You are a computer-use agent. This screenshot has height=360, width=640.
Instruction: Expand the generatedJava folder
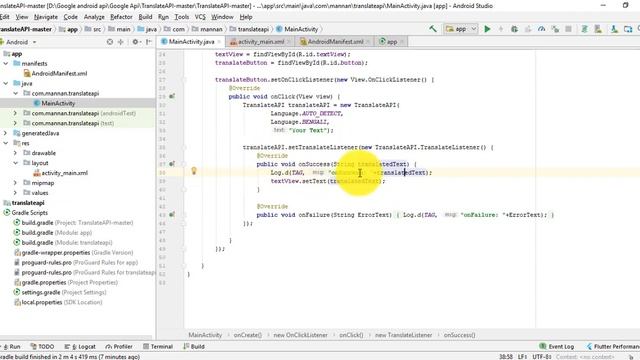click(x=6, y=133)
